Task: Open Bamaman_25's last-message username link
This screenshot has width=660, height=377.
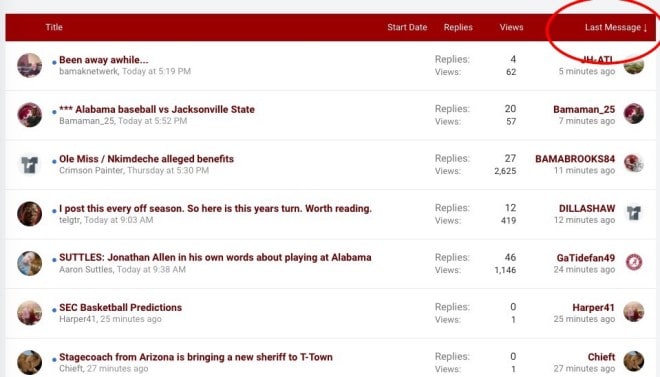Action: coord(584,109)
